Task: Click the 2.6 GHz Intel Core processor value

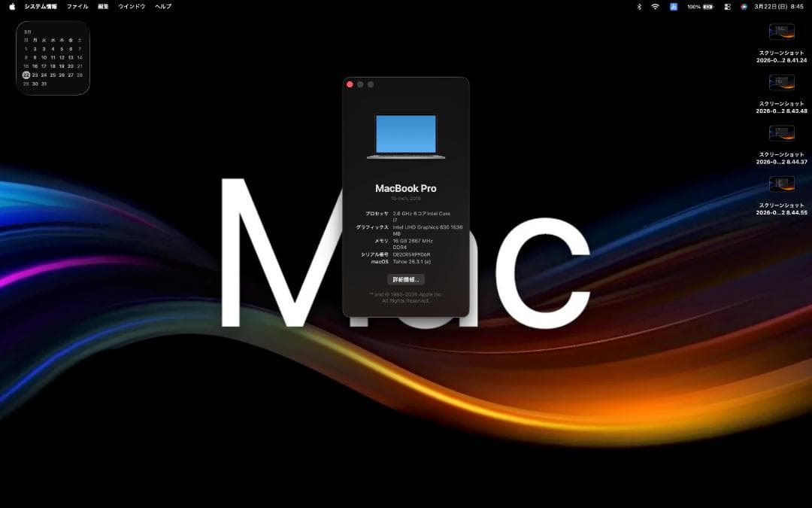Action: click(422, 217)
